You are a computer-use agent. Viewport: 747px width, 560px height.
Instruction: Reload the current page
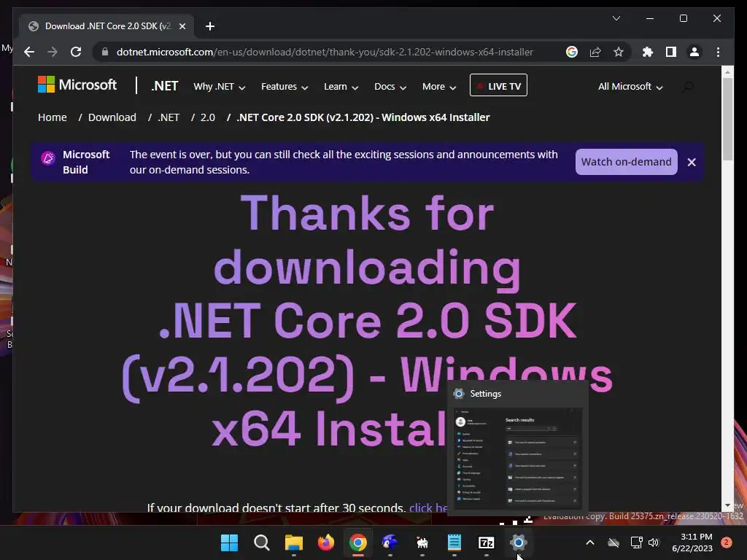(76, 52)
